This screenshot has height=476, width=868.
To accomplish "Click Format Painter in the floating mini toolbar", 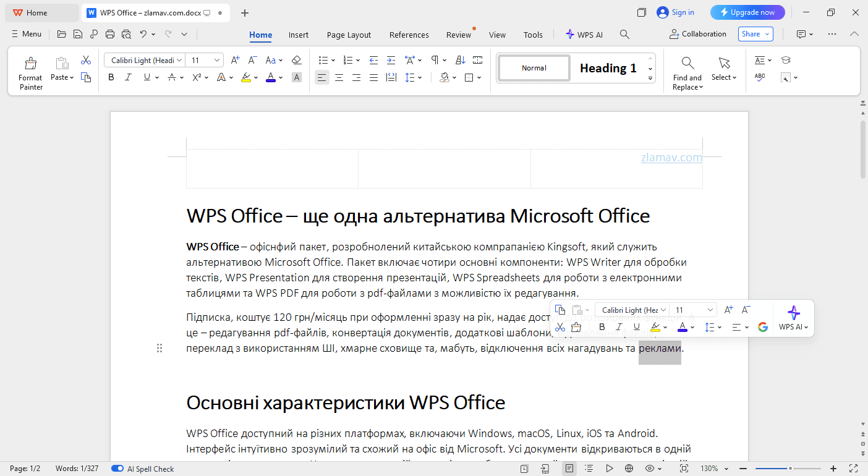I will click(576, 327).
